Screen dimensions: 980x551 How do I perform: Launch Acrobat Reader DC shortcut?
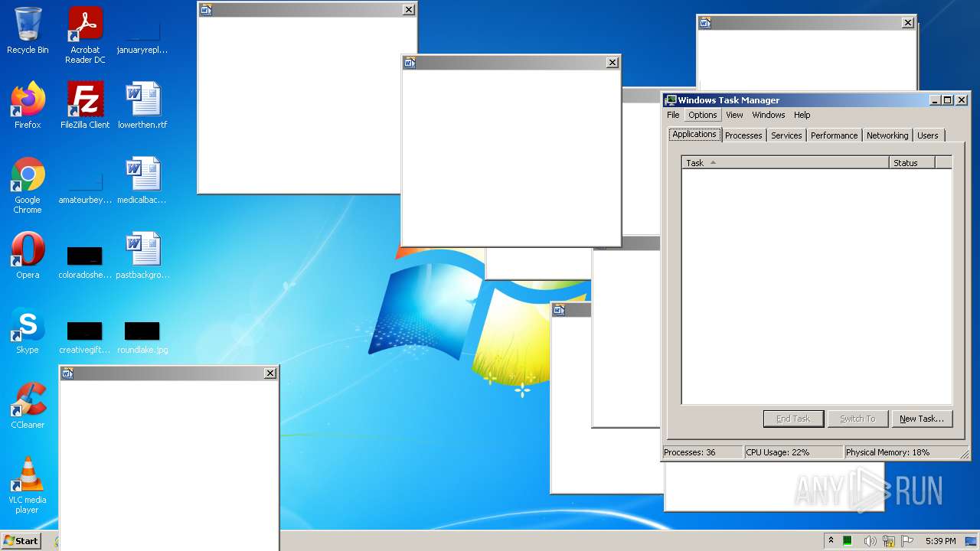click(x=85, y=34)
